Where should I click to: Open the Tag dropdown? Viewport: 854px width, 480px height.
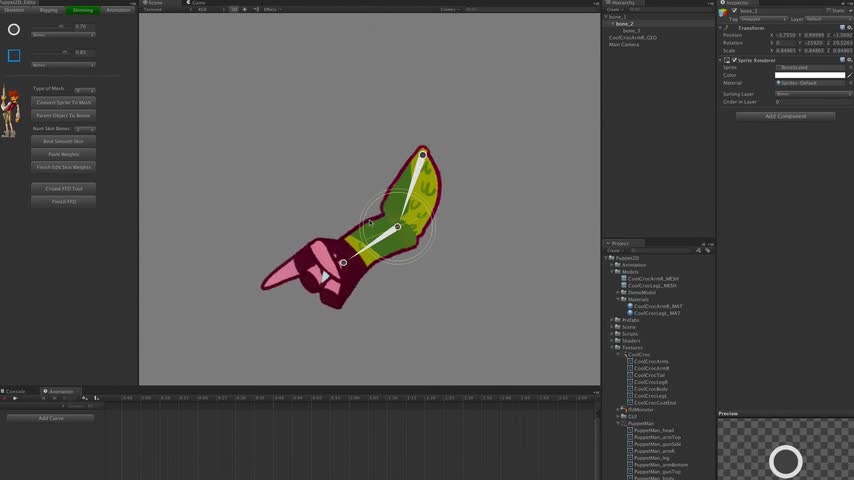pos(764,19)
